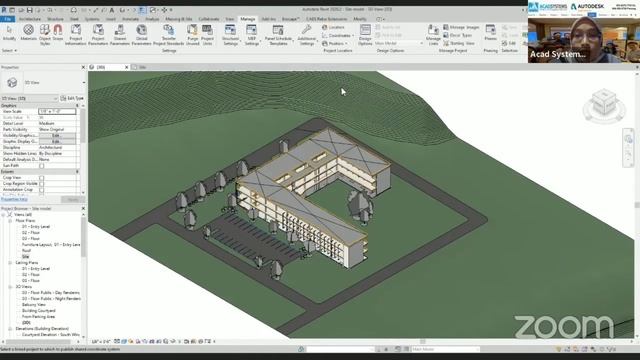640x360 pixels.
Task: Open the Coordinates dropdown
Action: [338, 36]
